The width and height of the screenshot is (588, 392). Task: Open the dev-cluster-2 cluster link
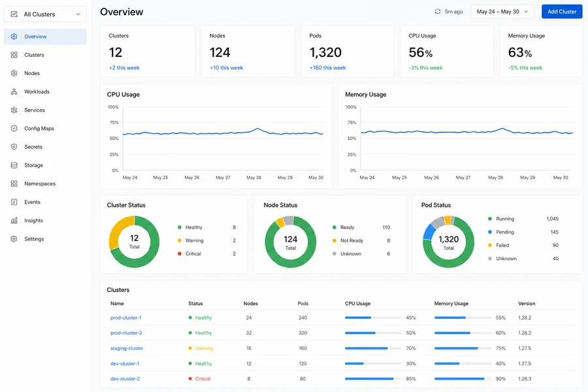click(x=125, y=379)
